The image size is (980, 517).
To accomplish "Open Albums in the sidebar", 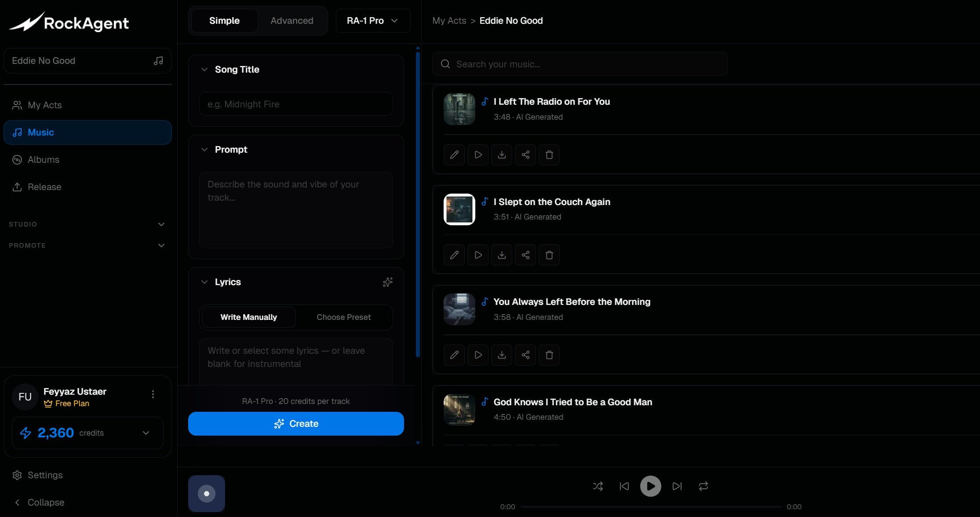I will point(43,160).
